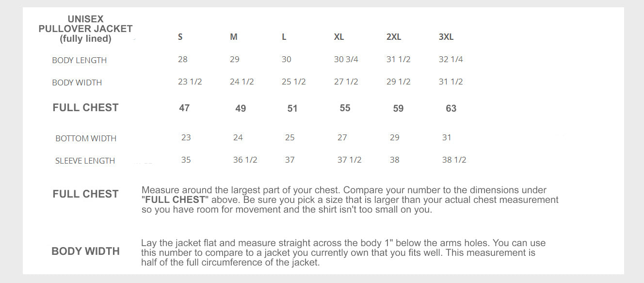Click FULL CHEST heading beside the measuring instructions
This screenshot has width=644, height=283.
point(85,194)
